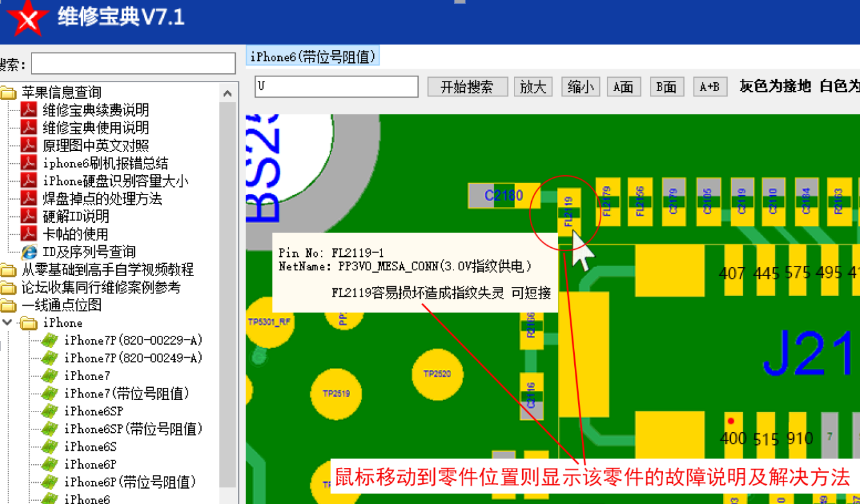Open PDF icon for 原理图中英文对照
Screen dimensions: 860x504
(30, 146)
